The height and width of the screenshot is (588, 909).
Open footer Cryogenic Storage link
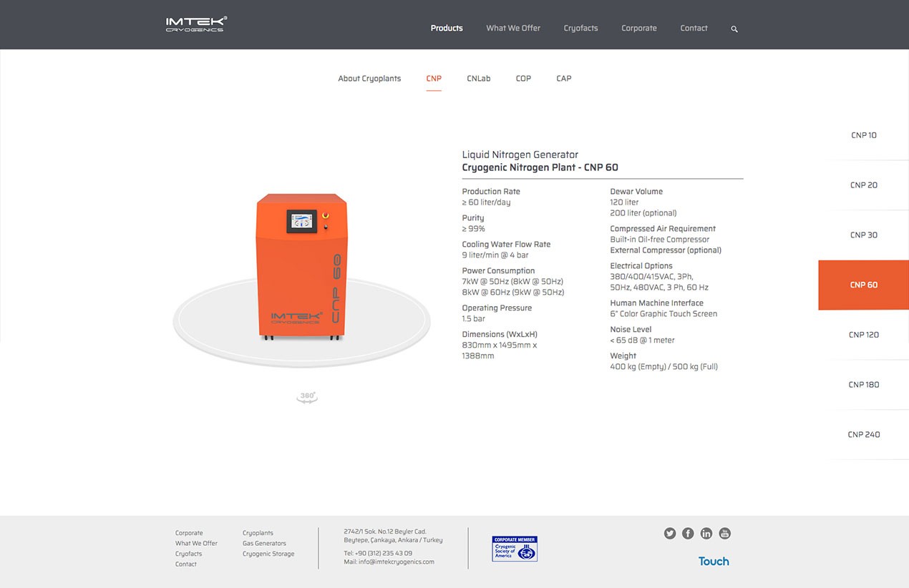click(x=268, y=554)
